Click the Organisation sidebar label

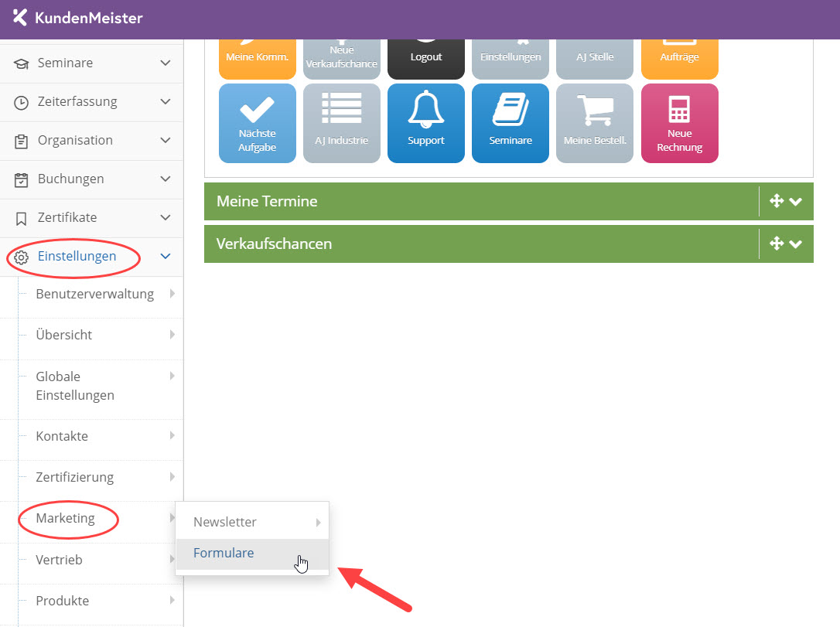[x=75, y=140]
